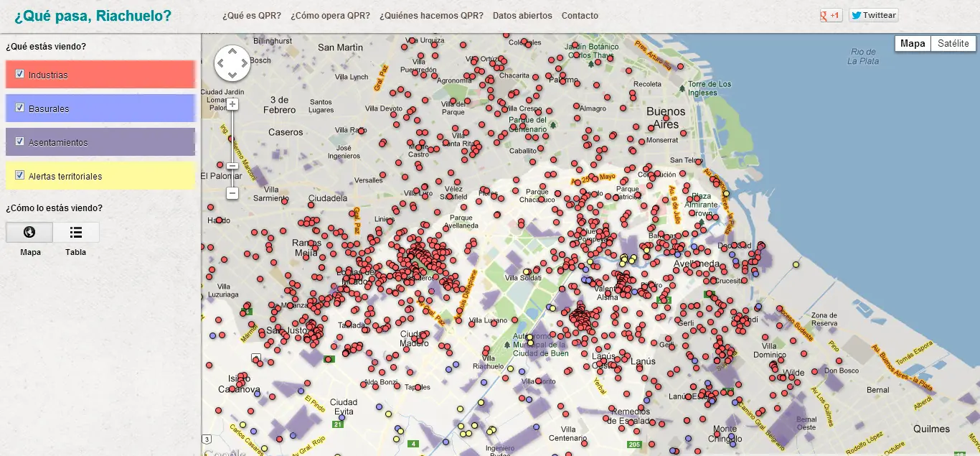Click the "Recoleta" label on the map
The image size is (980, 456).
(x=647, y=84)
